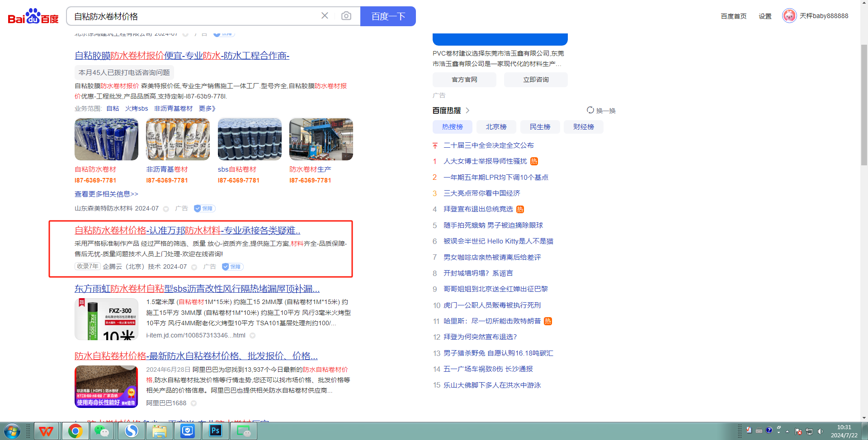
Task: Open image search via the camera icon
Action: coord(346,16)
